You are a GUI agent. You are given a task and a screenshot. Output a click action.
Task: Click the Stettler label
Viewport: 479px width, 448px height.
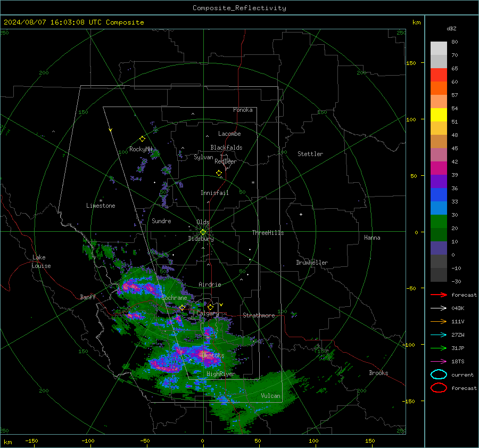tap(310, 154)
